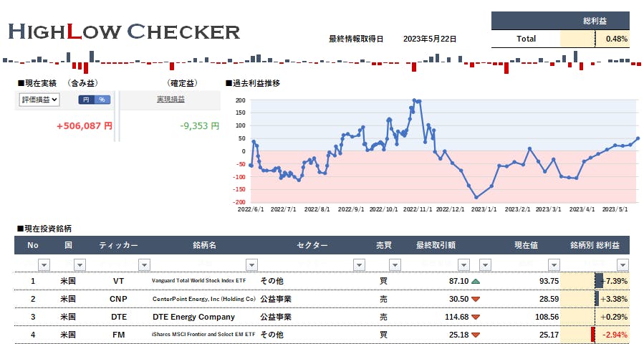The height and width of the screenshot is (344, 644).
Task: Expand the 銘柄名 column filter
Action: pyautogui.click(x=251, y=264)
